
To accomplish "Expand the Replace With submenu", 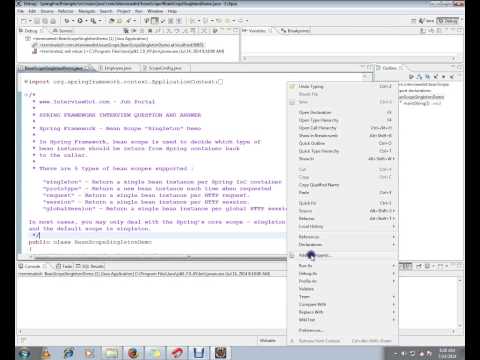I will 343,312.
